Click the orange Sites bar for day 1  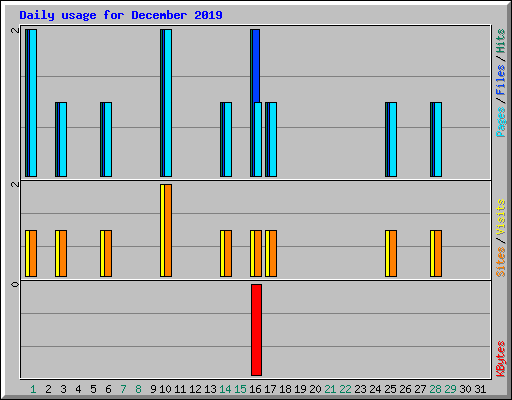[x=33, y=253]
